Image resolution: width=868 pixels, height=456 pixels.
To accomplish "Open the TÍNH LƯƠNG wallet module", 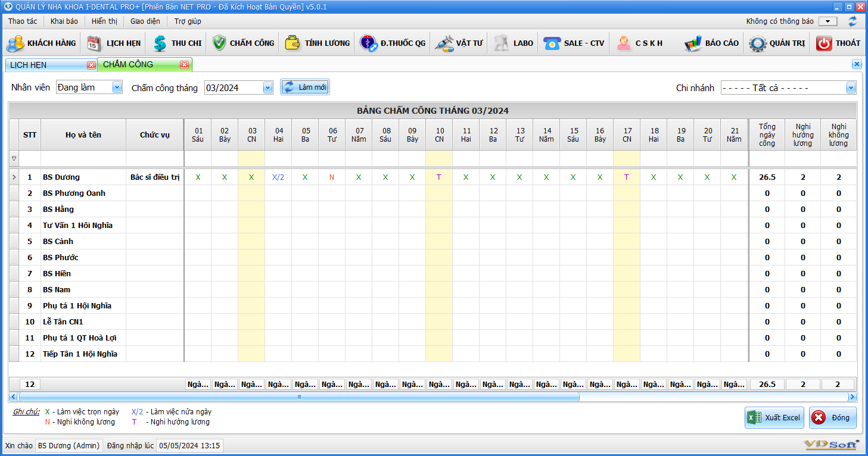I will click(317, 43).
